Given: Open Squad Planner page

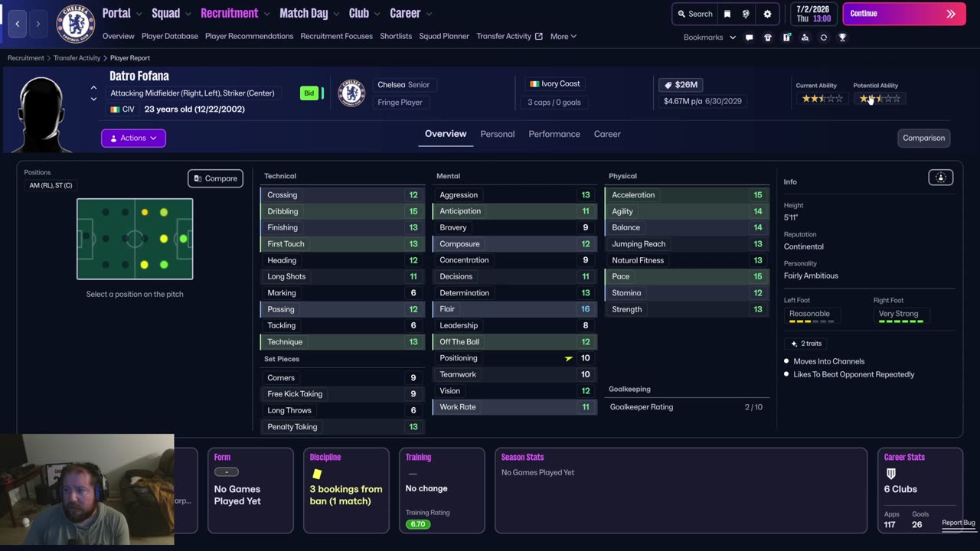Looking at the screenshot, I should point(444,37).
